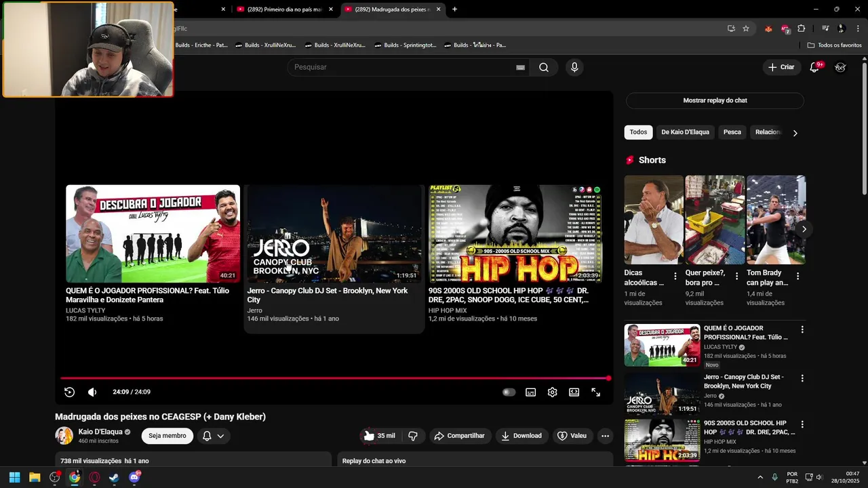Open the Tom Brady short thumbnail
This screenshot has height=488, width=868.
tap(776, 220)
